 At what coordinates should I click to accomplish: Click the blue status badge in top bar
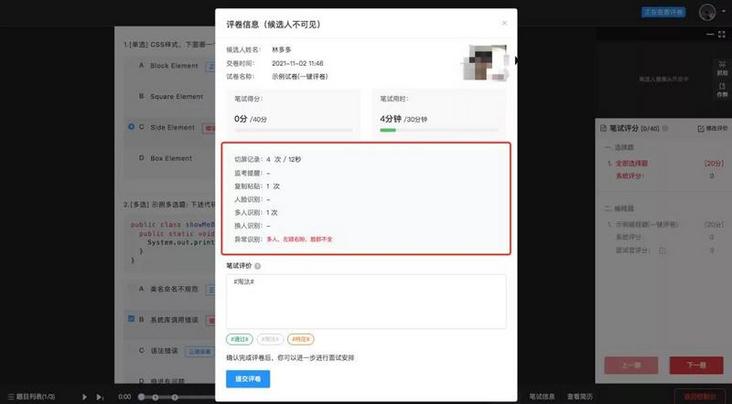pyautogui.click(x=664, y=12)
